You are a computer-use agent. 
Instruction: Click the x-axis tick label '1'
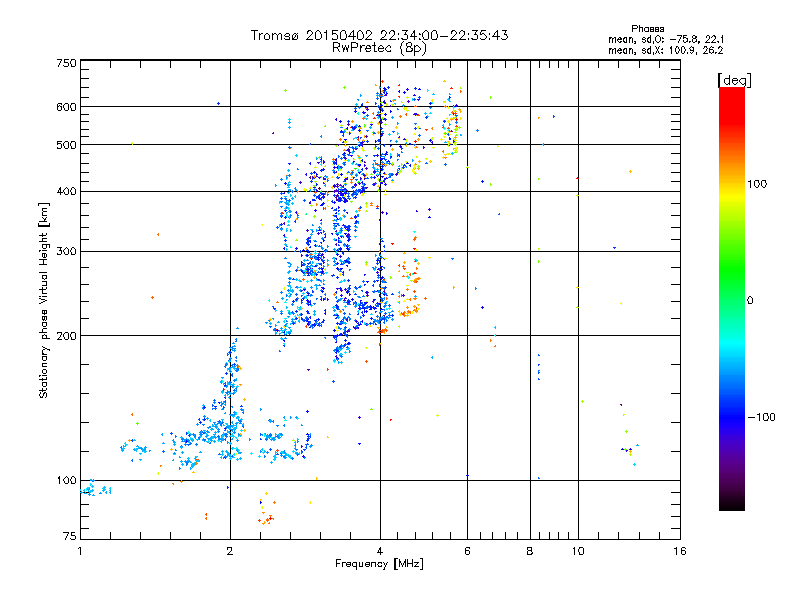pyautogui.click(x=80, y=551)
